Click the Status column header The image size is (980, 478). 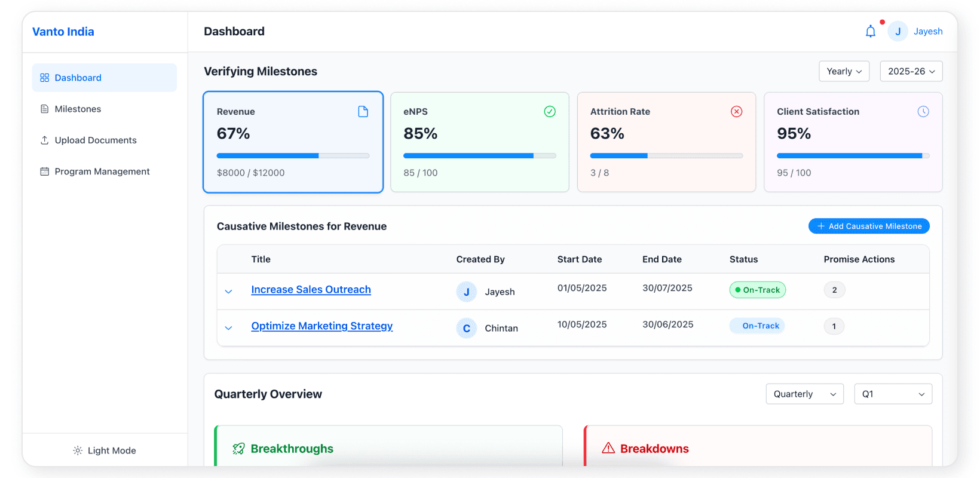tap(743, 259)
